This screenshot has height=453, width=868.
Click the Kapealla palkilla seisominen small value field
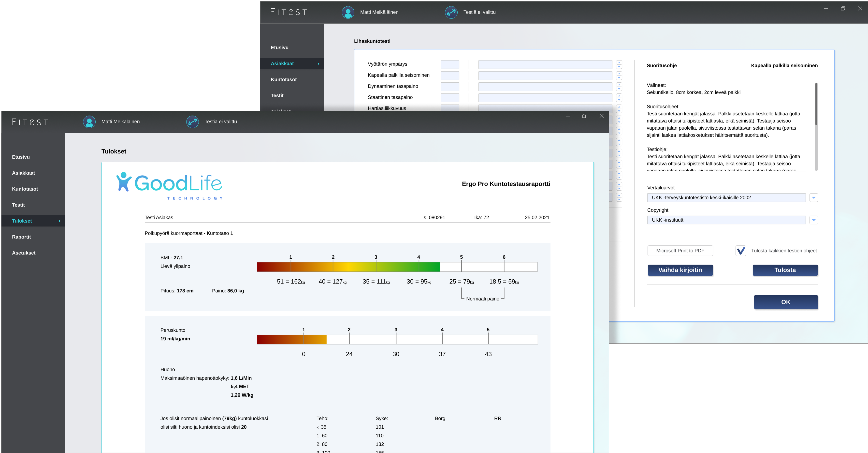(450, 75)
